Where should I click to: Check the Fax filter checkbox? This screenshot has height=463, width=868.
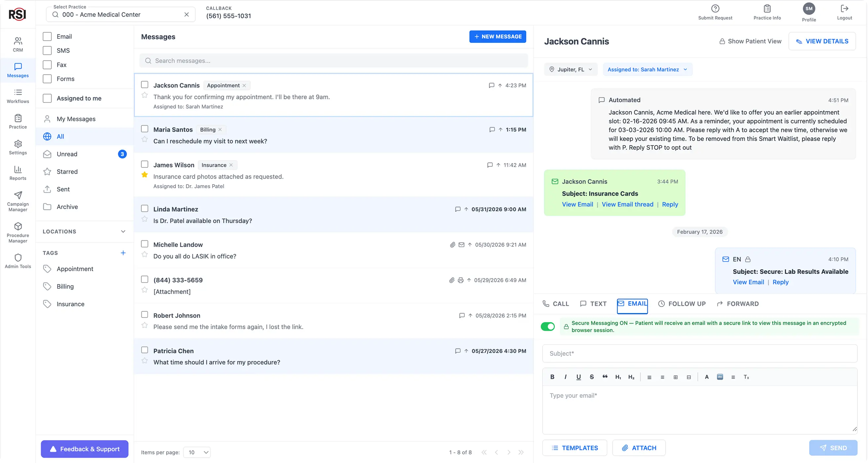click(x=47, y=65)
